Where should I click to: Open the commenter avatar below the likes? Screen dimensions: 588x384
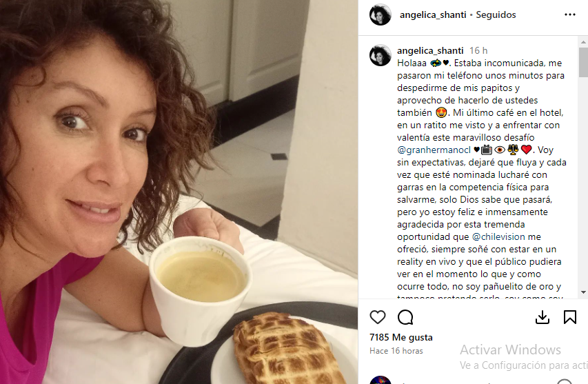(381, 381)
